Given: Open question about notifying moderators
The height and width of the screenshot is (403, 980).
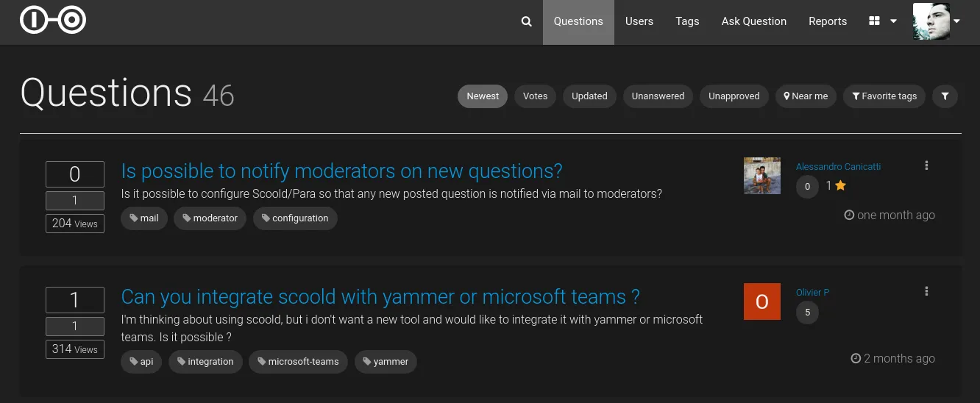Looking at the screenshot, I should pyautogui.click(x=341, y=171).
